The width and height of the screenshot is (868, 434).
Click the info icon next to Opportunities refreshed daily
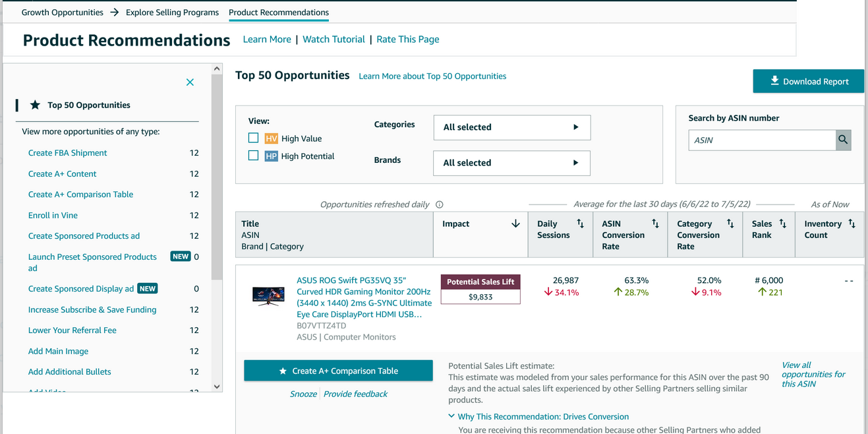point(440,204)
